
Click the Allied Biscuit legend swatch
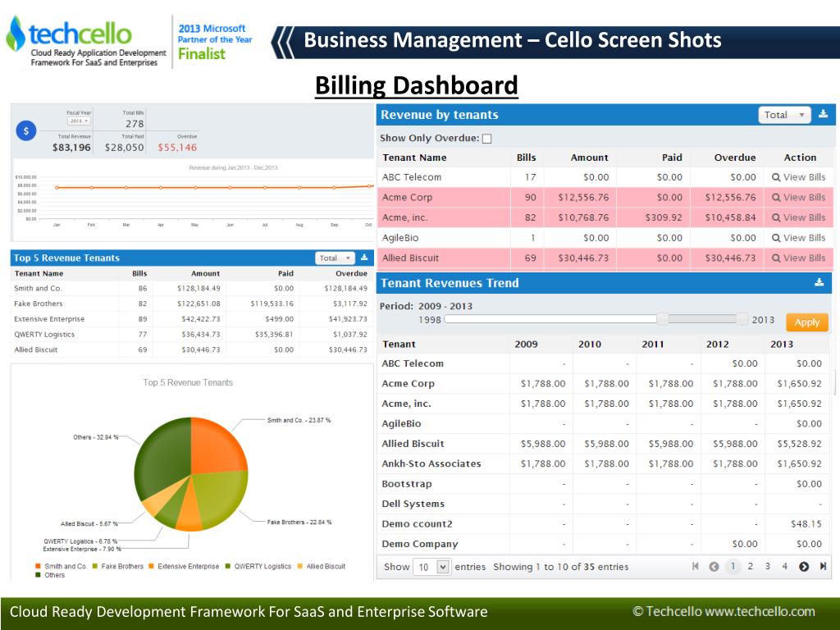point(300,566)
